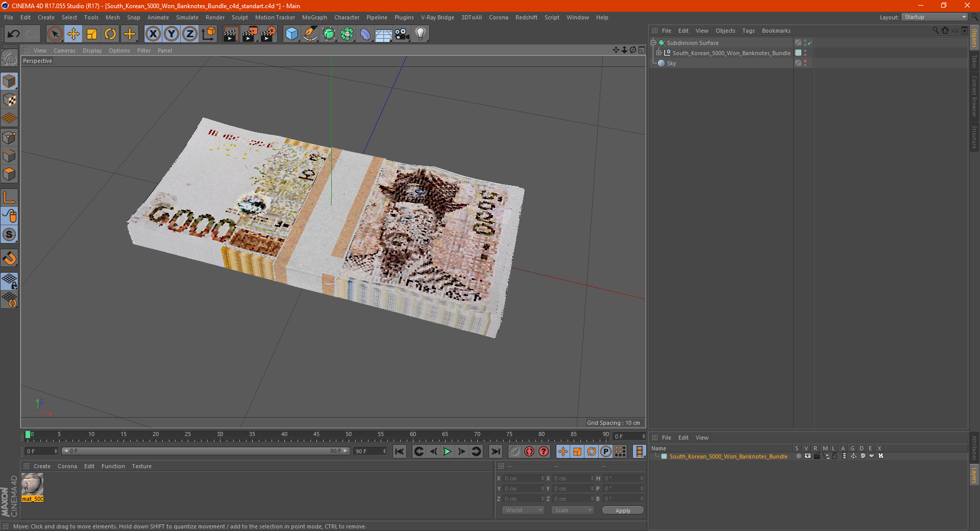This screenshot has height=531, width=980.
Task: Add a Light object
Action: pos(421,34)
